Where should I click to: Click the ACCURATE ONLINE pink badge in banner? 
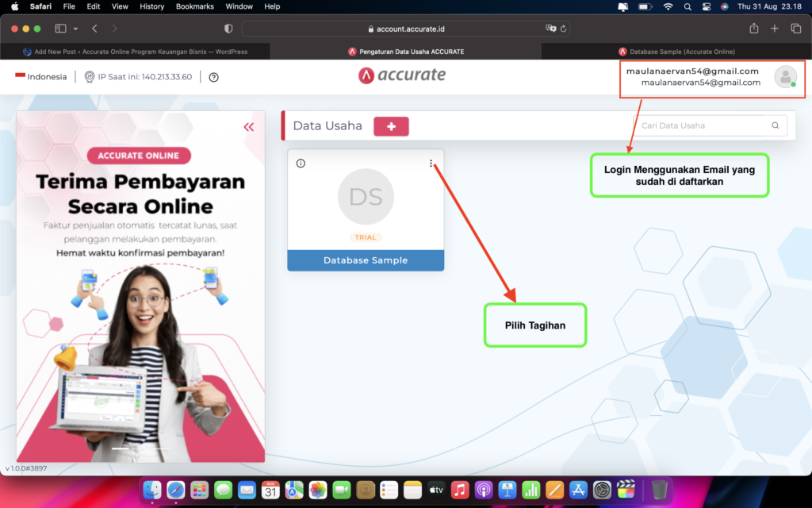(x=139, y=156)
